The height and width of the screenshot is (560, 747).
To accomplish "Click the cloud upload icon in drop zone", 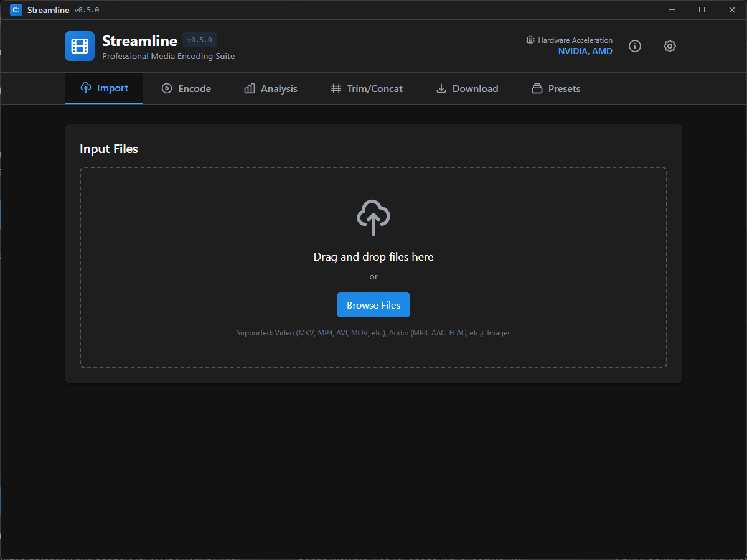I will click(x=374, y=217).
